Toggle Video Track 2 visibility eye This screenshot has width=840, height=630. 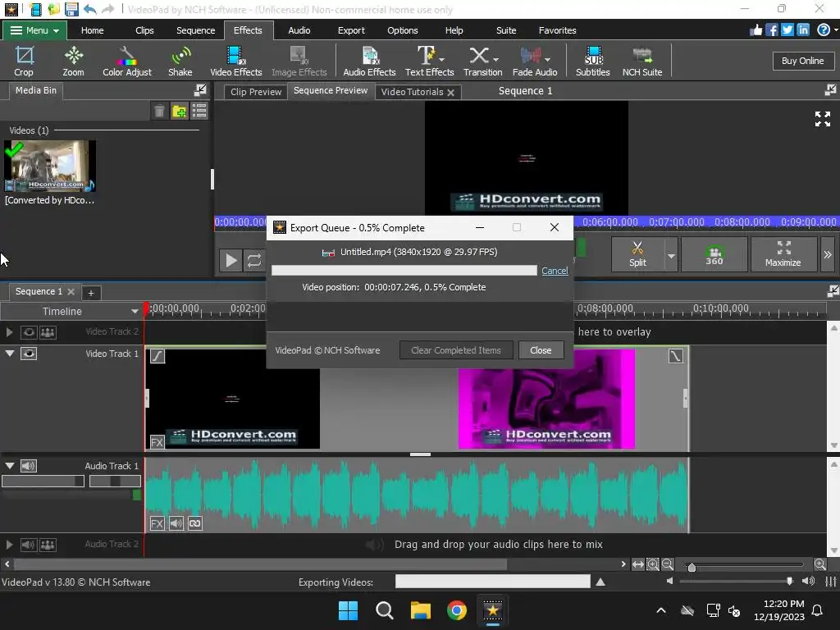pyautogui.click(x=29, y=332)
